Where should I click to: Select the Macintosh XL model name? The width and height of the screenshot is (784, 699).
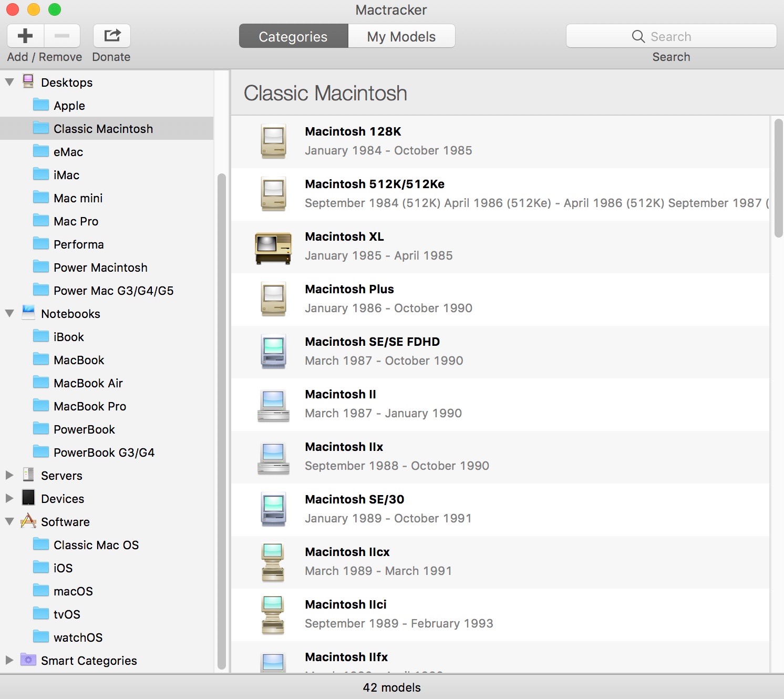click(345, 237)
